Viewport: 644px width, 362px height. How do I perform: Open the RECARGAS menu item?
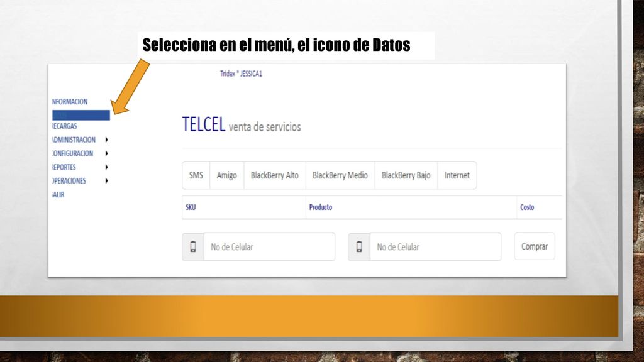coord(65,126)
